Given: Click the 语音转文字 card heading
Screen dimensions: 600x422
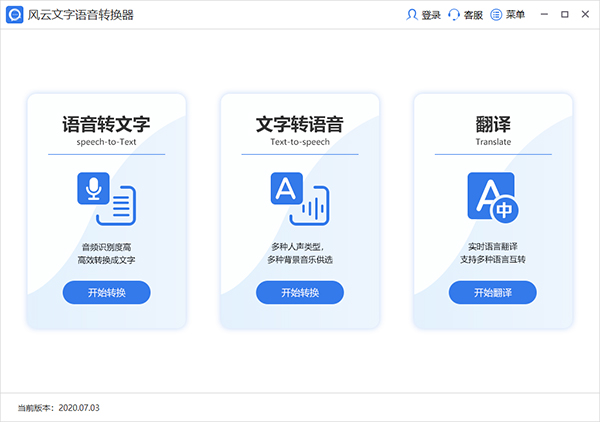Looking at the screenshot, I should [x=106, y=125].
